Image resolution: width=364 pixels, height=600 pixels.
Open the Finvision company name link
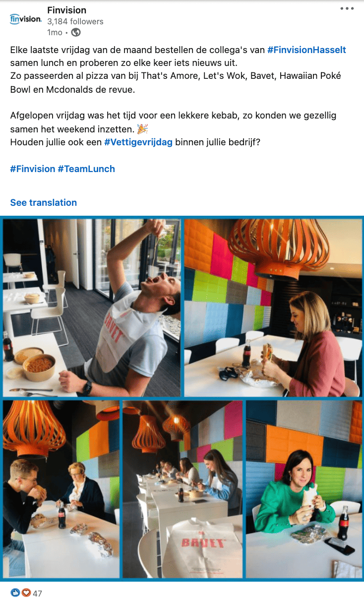tap(66, 10)
